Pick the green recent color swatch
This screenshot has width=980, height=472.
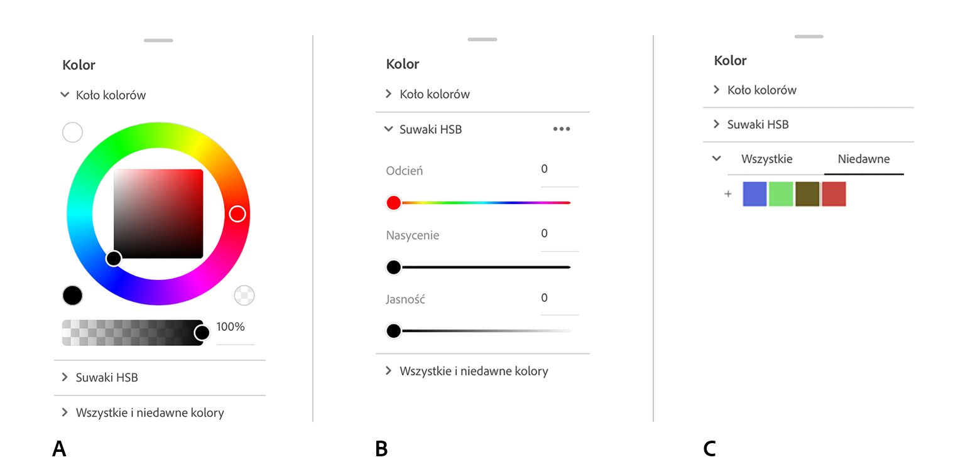point(781,195)
